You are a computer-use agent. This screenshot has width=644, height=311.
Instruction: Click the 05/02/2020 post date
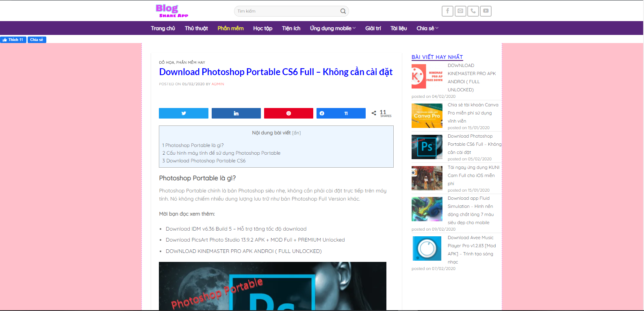click(x=193, y=84)
